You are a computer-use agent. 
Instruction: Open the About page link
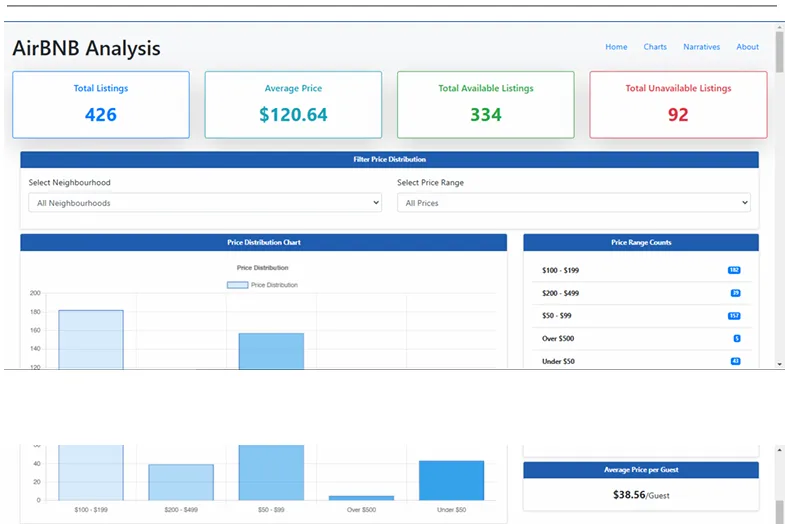tap(747, 47)
